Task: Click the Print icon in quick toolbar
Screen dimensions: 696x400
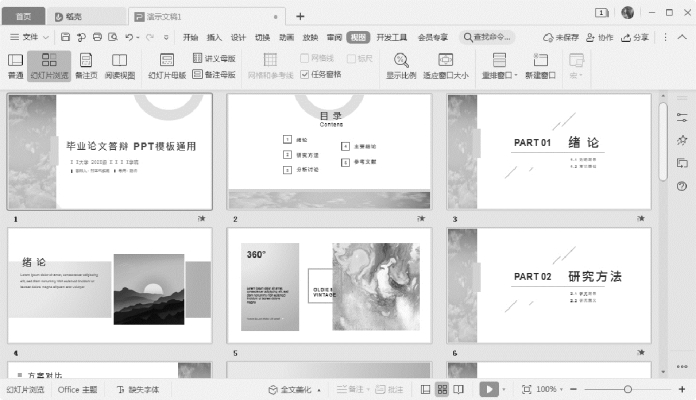Action: point(97,37)
